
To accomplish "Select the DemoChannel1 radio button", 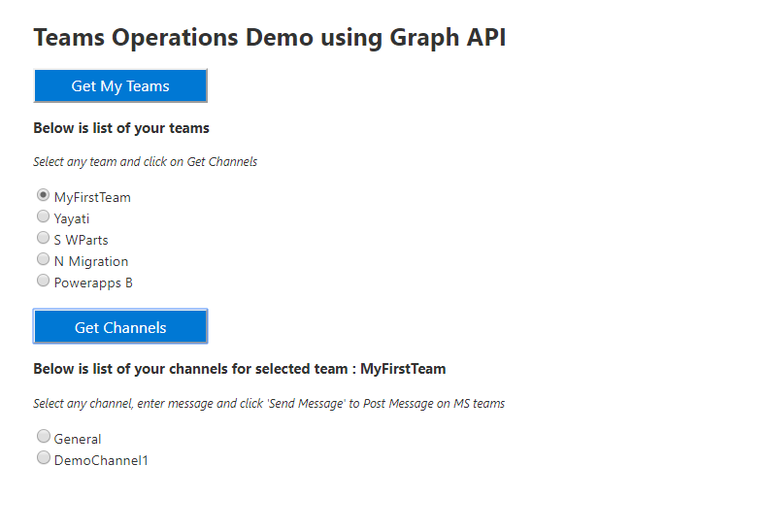I will coord(44,458).
